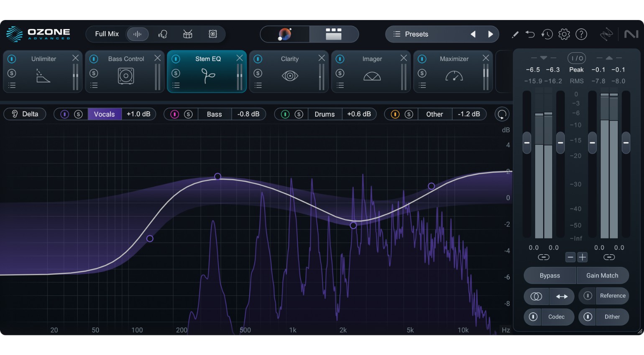The height and width of the screenshot is (355, 644).
Task: Select the vocals stem icon in the header
Action: pyautogui.click(x=163, y=34)
